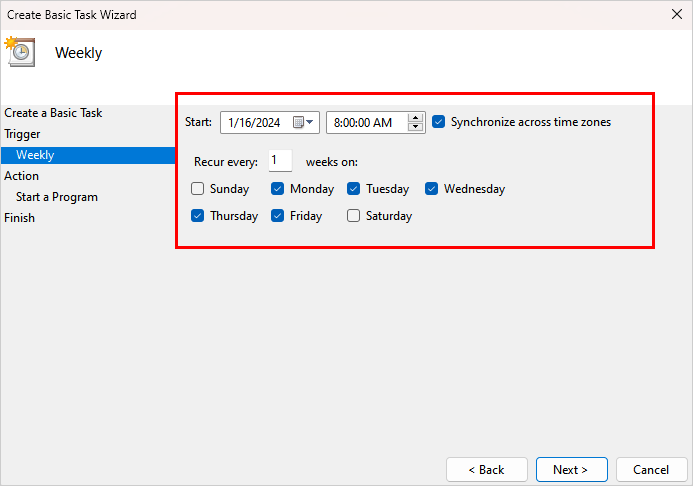
Task: Increase start time with up spinner arrow
Action: [x=416, y=118]
